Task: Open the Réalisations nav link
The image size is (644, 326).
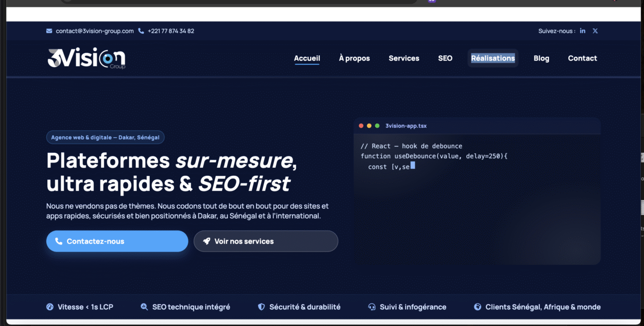Action: pos(493,58)
